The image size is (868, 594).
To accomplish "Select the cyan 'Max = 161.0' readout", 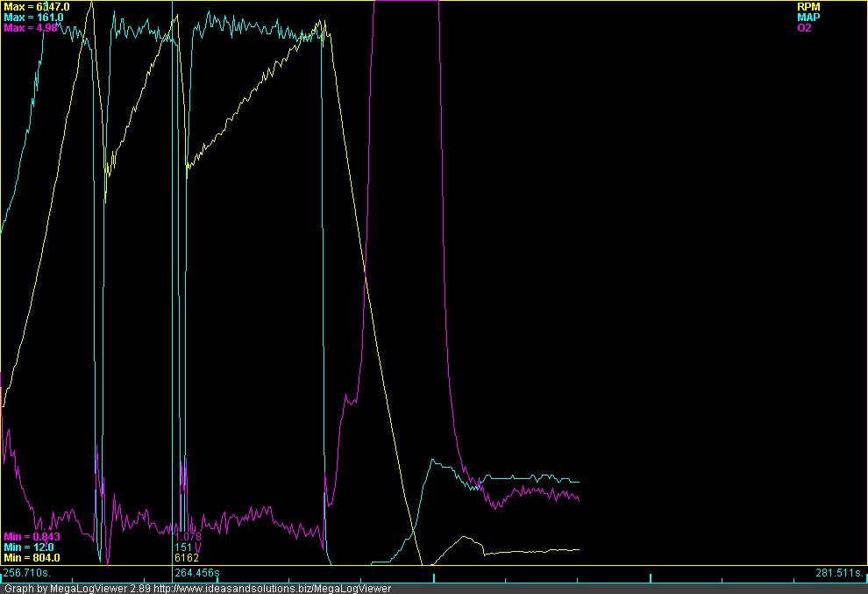I will click(x=33, y=18).
